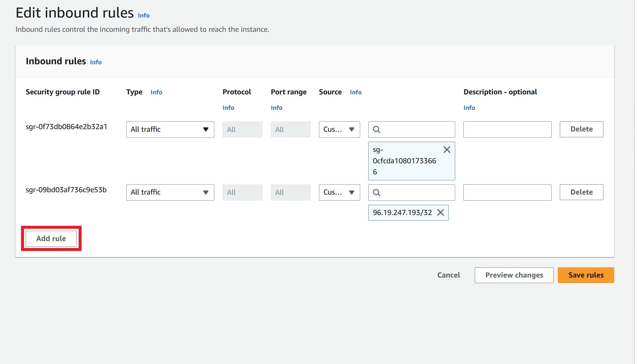Open Info link next to page title
The width and height of the screenshot is (637, 364).
pyautogui.click(x=144, y=15)
